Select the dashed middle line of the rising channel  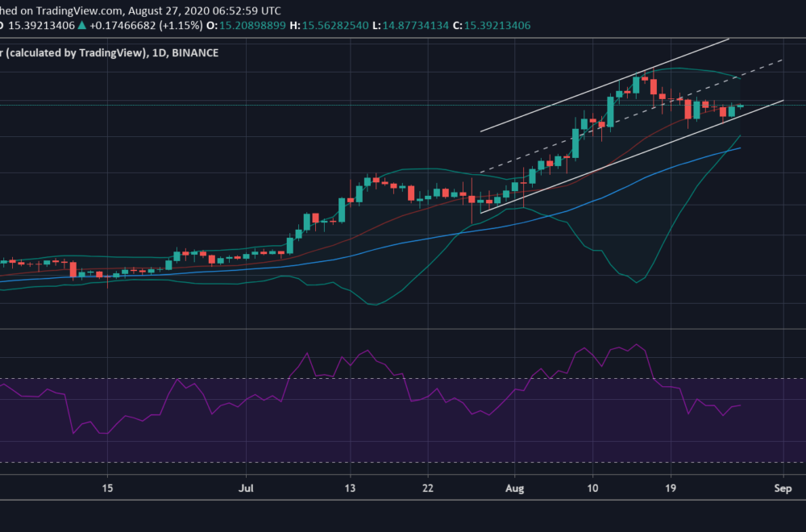coord(631,116)
